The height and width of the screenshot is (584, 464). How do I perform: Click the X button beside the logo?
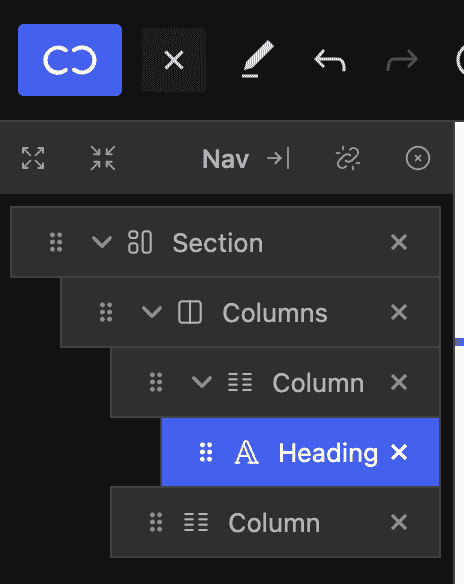tap(174, 60)
